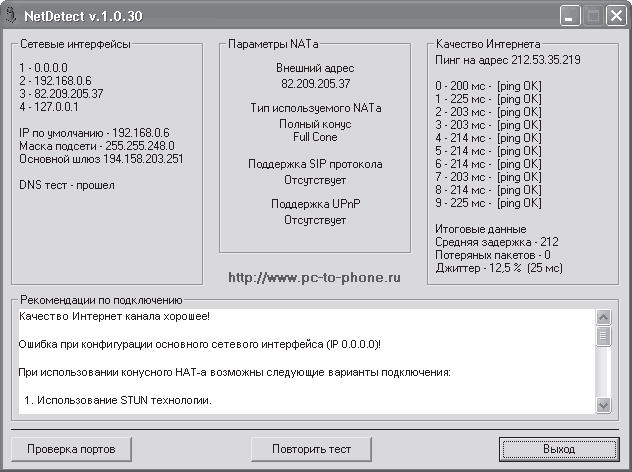The width and height of the screenshot is (632, 472).
Task: Click the Итоговые данные heading
Action: tap(481, 229)
